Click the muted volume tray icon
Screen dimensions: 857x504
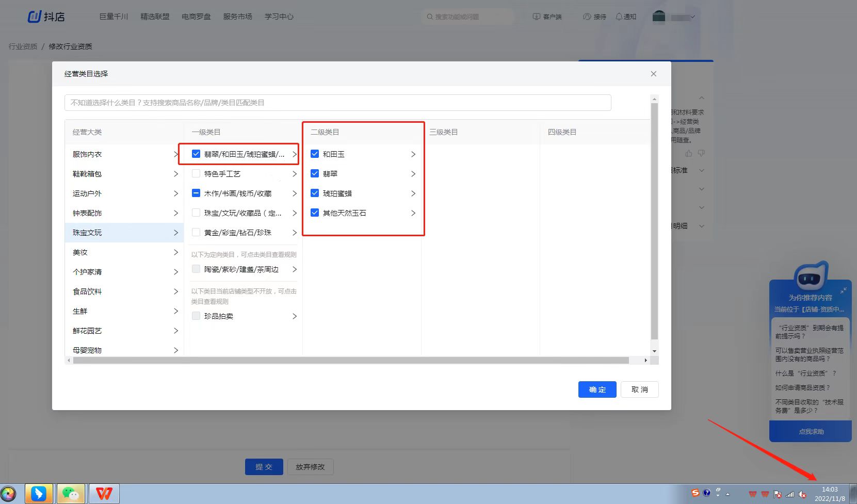pyautogui.click(x=802, y=494)
